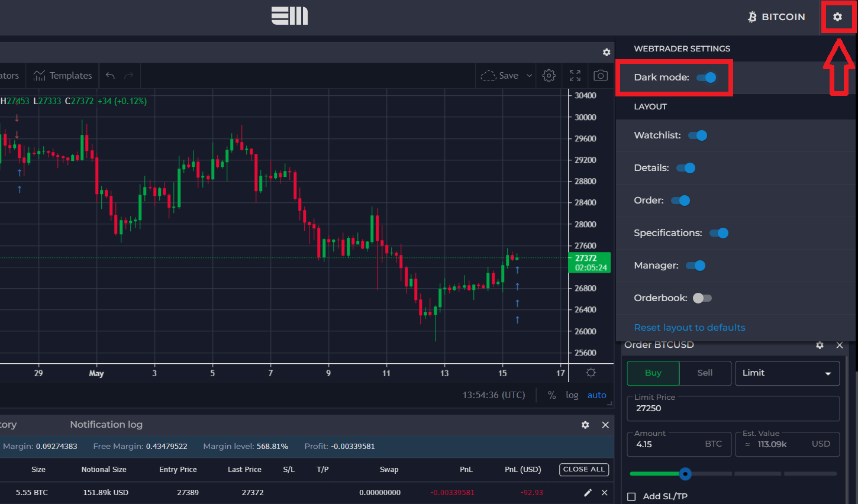Open price axis settings gear
This screenshot has width=858, height=504.
(591, 373)
